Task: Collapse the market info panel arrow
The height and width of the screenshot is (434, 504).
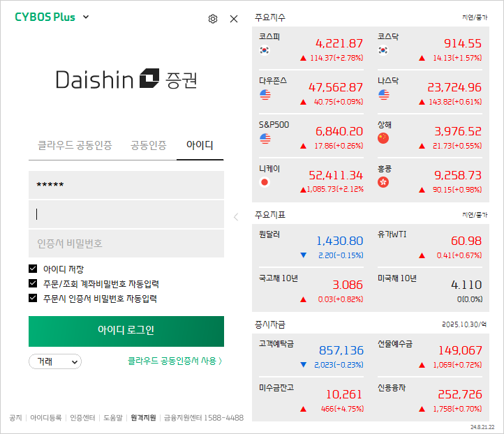Action: coord(236,217)
